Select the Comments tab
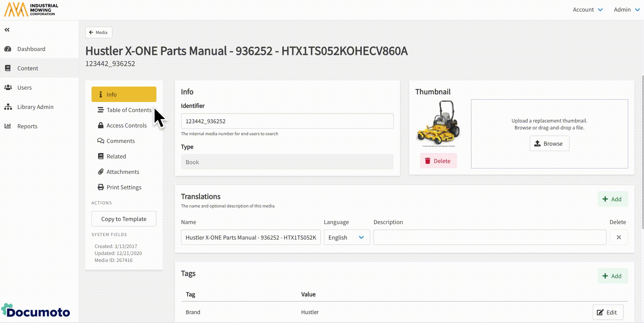This screenshot has height=323, width=644. pos(120,141)
